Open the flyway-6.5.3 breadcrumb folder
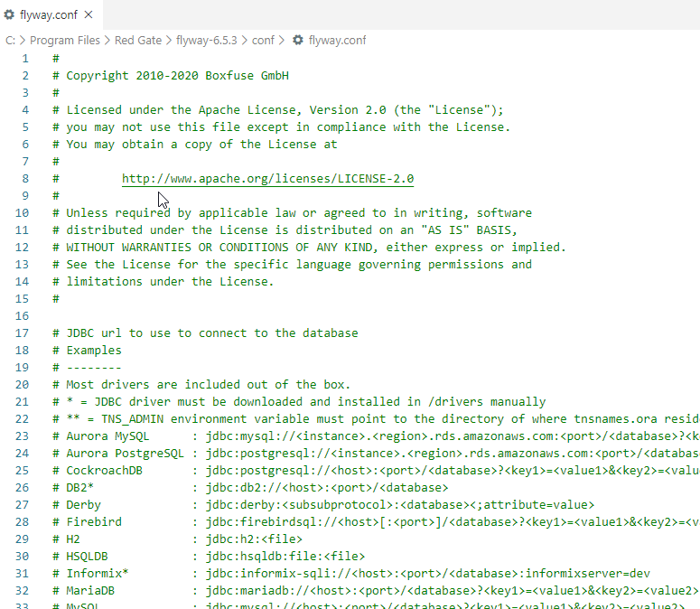 [207, 41]
